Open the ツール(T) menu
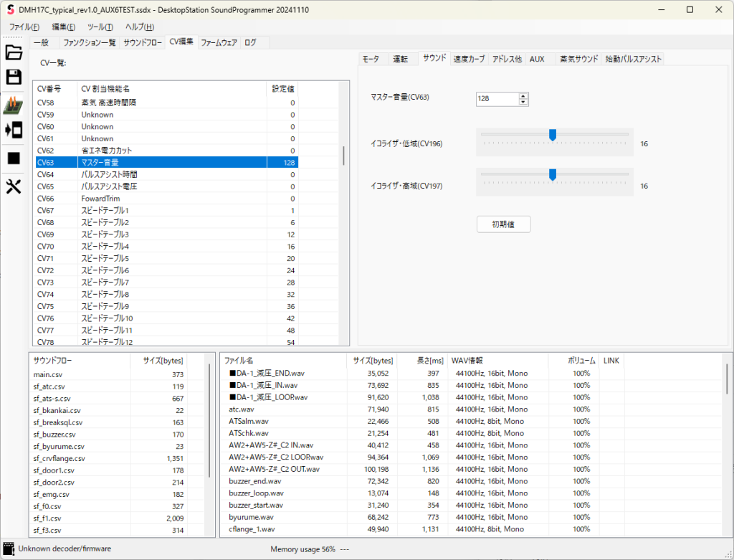Viewport: 734px width, 560px height. [100, 27]
